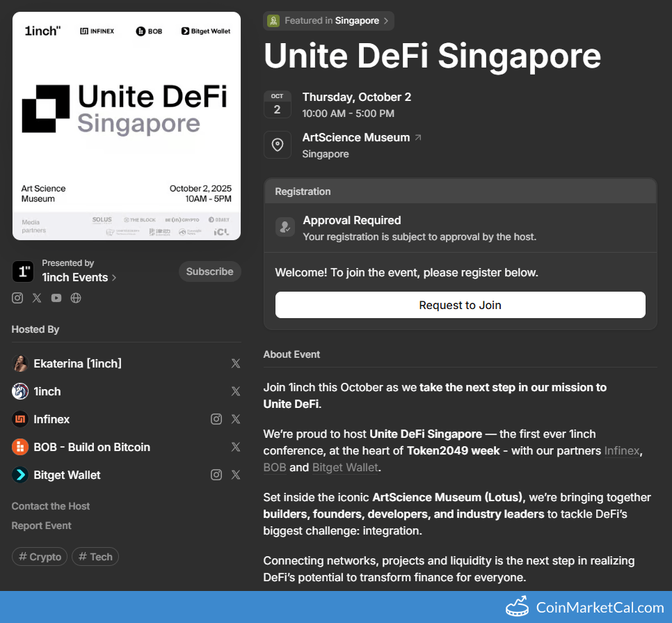Viewport: 672px width, 623px height.
Task: Click Report Event link
Action: coord(42,526)
